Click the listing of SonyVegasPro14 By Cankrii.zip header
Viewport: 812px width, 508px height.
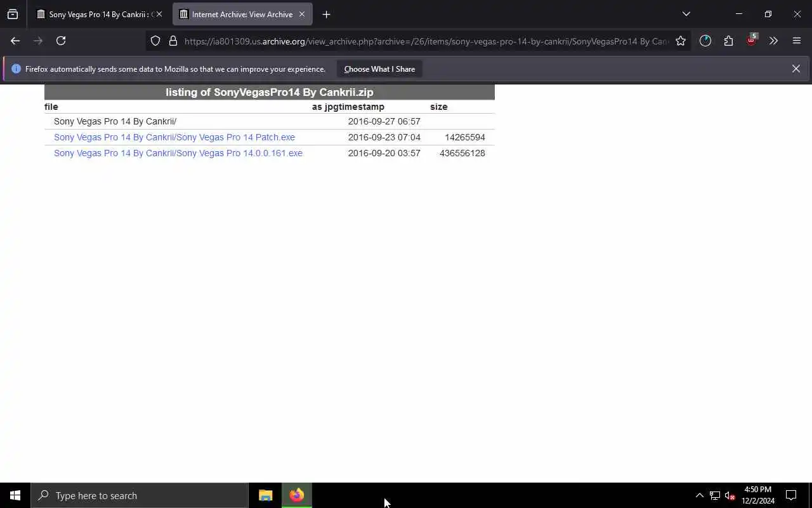[x=270, y=92]
